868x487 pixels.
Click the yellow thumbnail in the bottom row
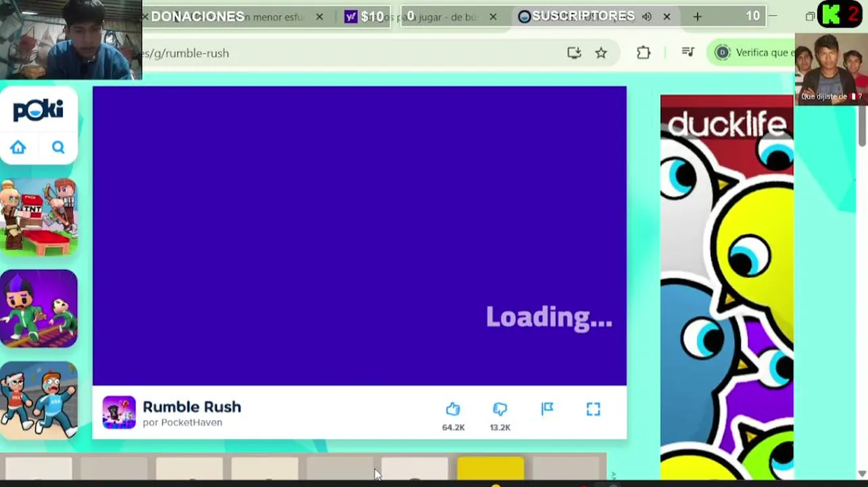point(491,469)
